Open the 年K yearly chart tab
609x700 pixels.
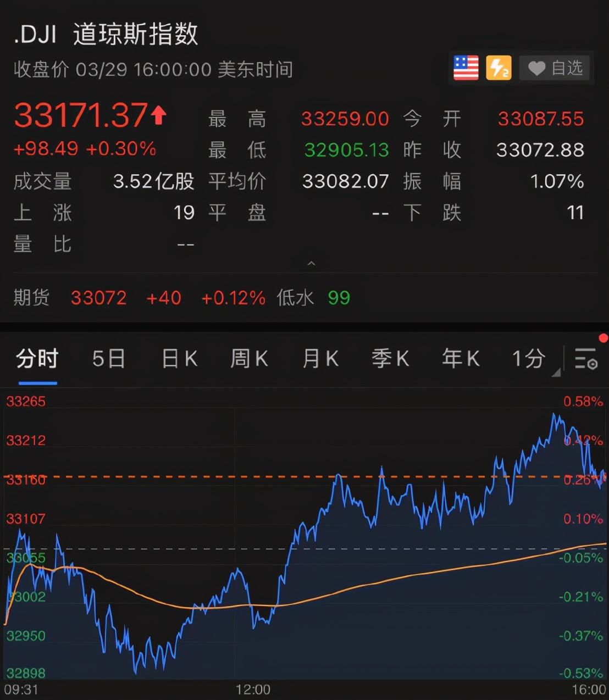[x=461, y=359]
